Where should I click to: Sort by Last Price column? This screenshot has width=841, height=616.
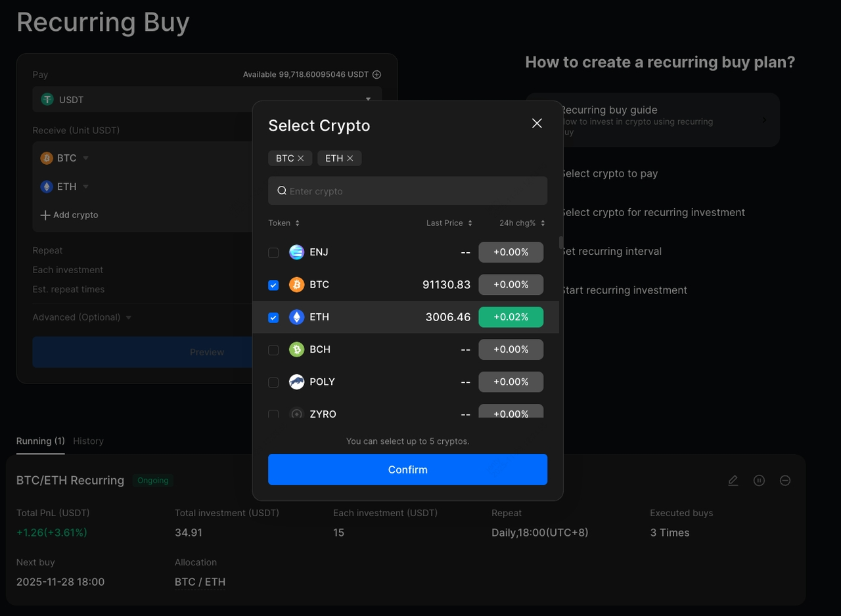click(x=449, y=223)
